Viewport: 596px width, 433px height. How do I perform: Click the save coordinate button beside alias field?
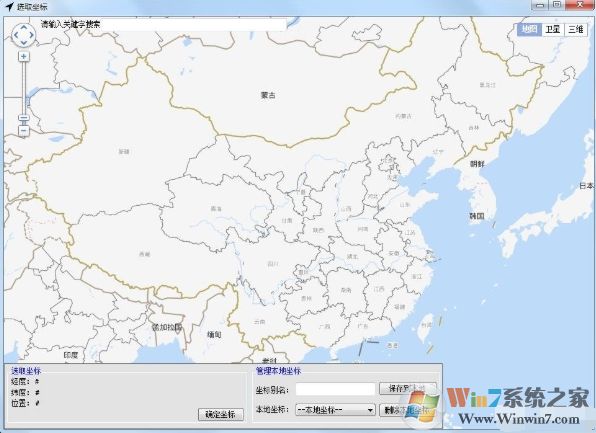click(407, 388)
